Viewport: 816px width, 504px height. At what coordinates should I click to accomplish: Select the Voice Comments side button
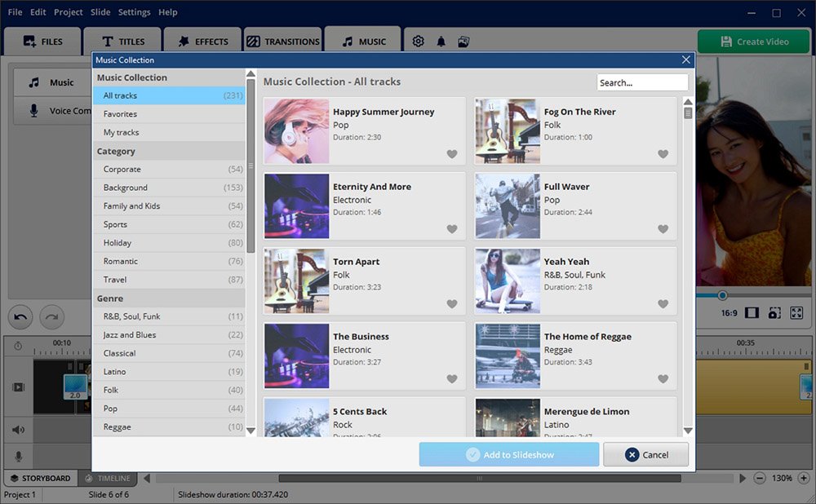52,111
